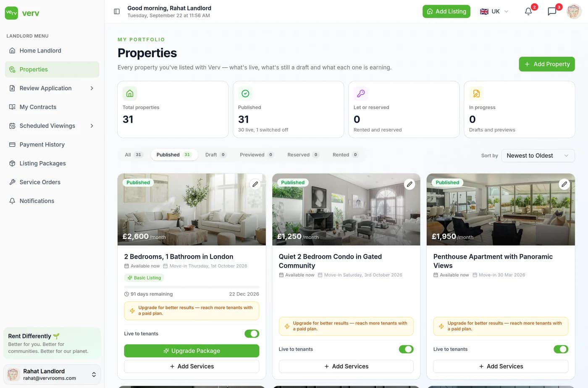Open the Newest to Oldest sort dropdown

pyautogui.click(x=538, y=155)
